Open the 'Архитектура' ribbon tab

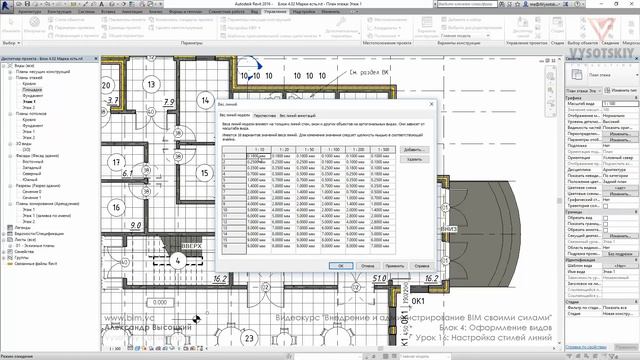click(30, 12)
